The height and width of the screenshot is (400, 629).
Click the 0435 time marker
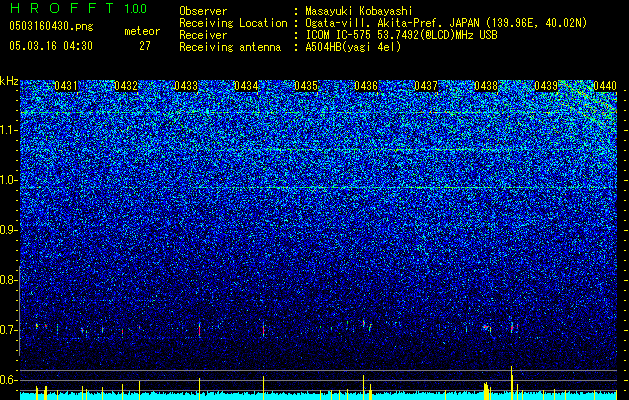tap(306, 86)
